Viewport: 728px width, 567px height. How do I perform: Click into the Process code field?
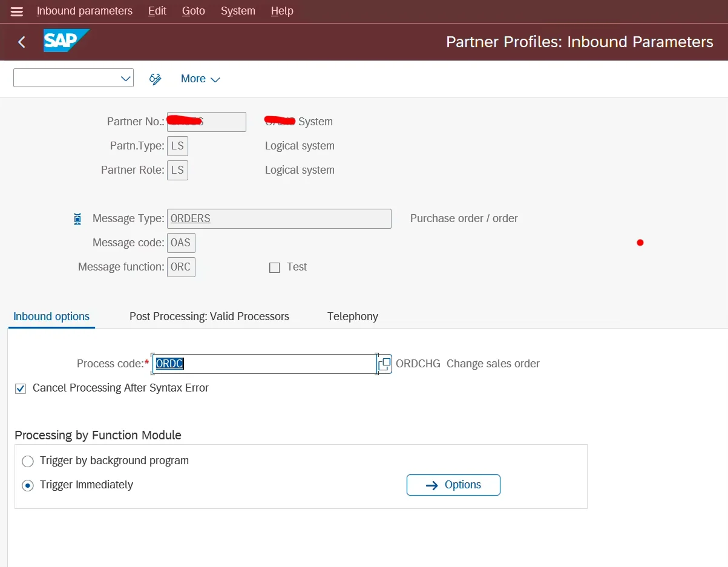pyautogui.click(x=264, y=364)
